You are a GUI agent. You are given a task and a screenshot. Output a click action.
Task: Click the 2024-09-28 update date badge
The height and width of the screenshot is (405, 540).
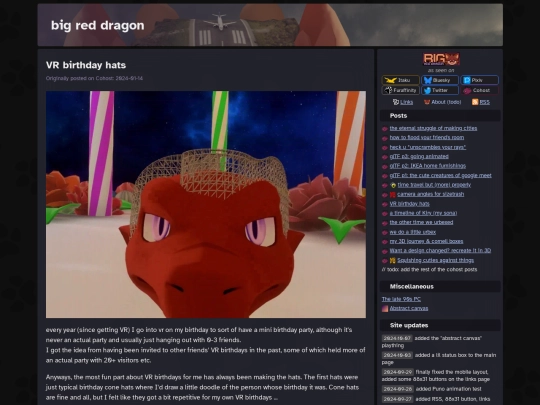397,389
